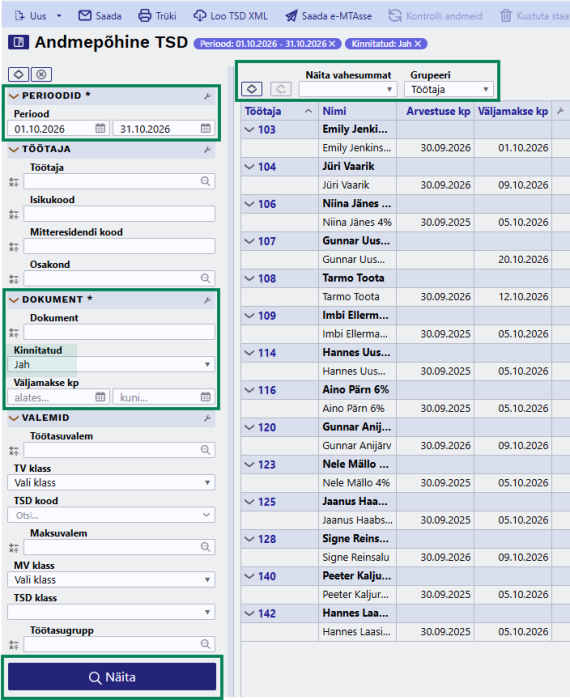Collapse the DOKUMENT section
The height and width of the screenshot is (700, 570).
tap(14, 300)
